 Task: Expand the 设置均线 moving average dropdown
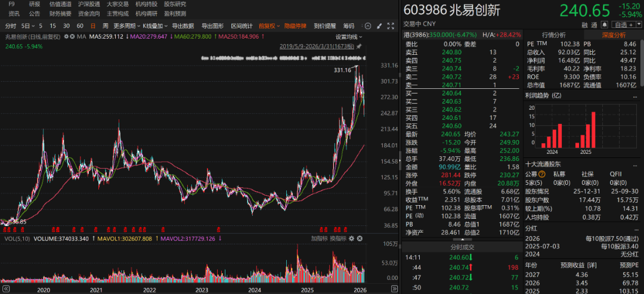click(x=348, y=37)
